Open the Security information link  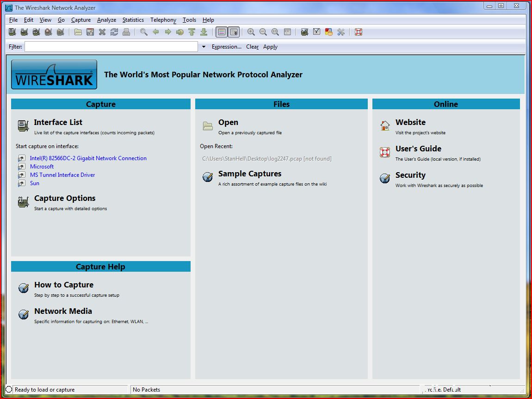point(410,175)
